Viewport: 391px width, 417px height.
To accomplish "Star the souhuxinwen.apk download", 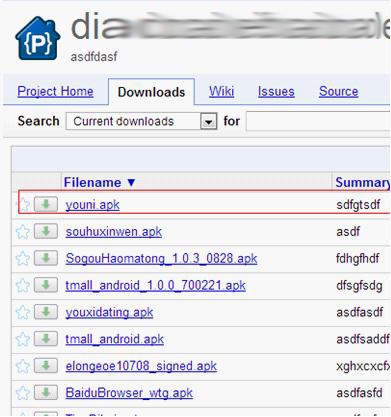I will point(23,232).
